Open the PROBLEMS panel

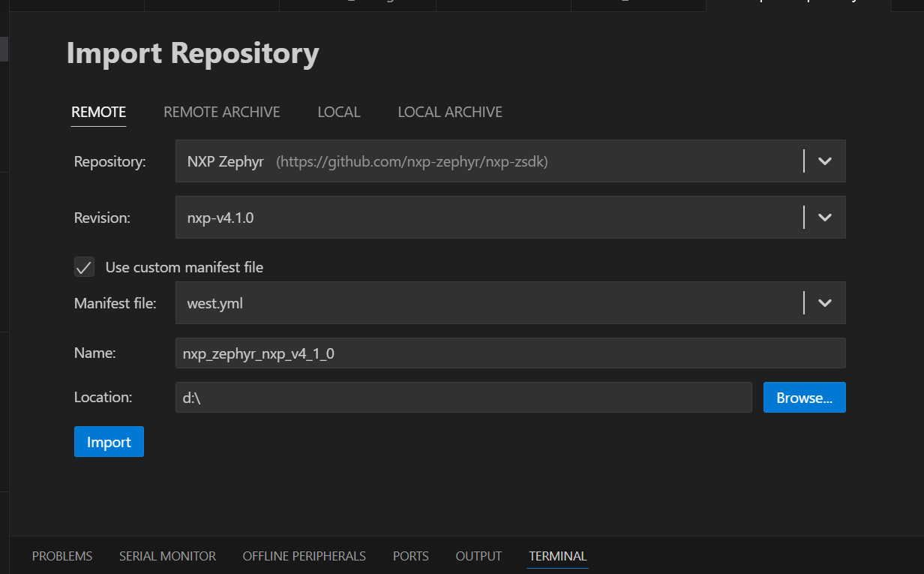coord(61,556)
